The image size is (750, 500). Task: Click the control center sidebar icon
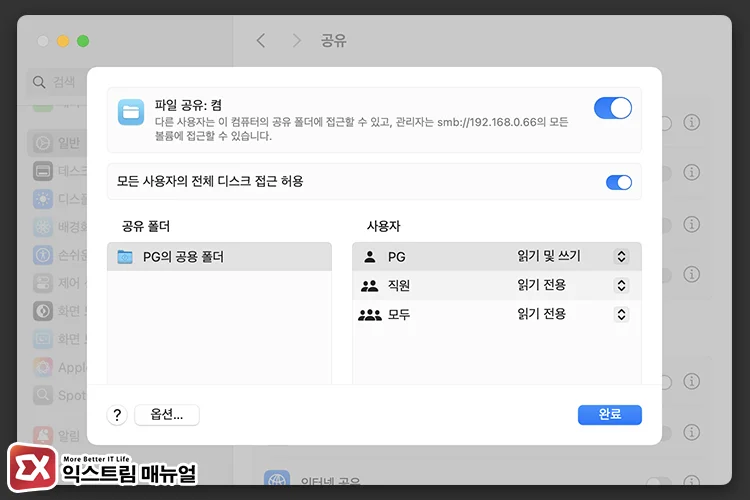pyautogui.click(x=43, y=283)
